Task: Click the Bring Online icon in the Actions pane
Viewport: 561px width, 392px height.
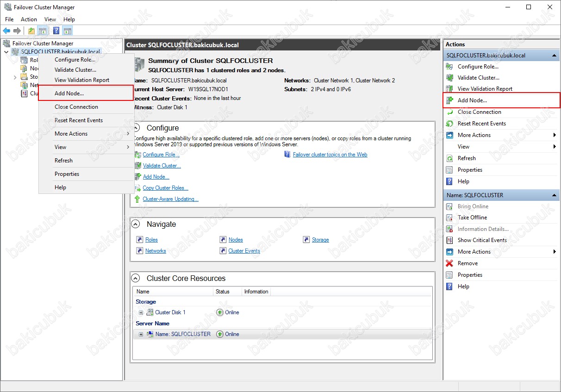Action: pos(449,206)
